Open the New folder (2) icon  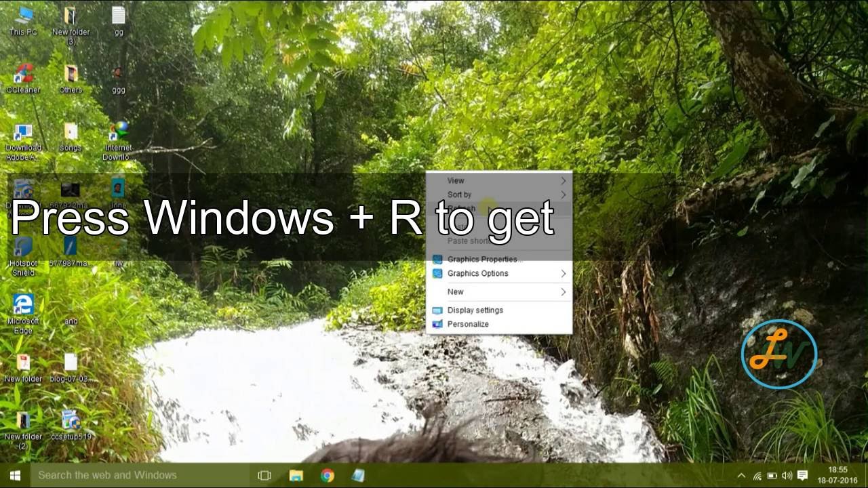(x=23, y=430)
